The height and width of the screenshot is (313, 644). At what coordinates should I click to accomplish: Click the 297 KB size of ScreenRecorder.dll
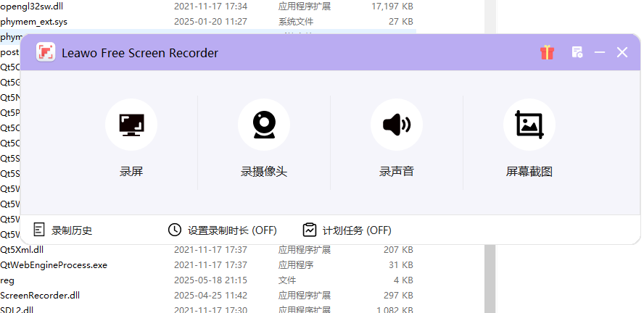click(x=398, y=296)
